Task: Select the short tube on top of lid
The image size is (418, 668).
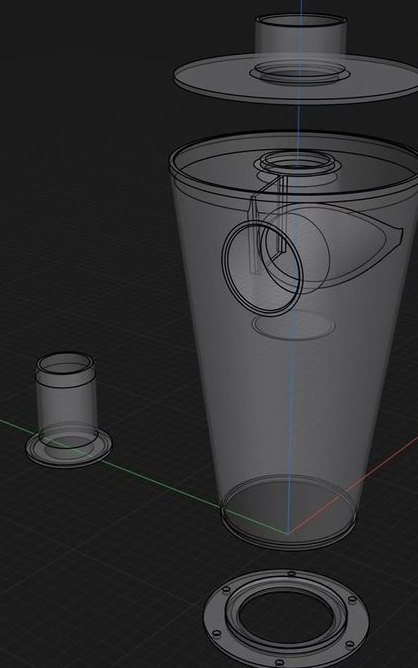Action: 301,33
